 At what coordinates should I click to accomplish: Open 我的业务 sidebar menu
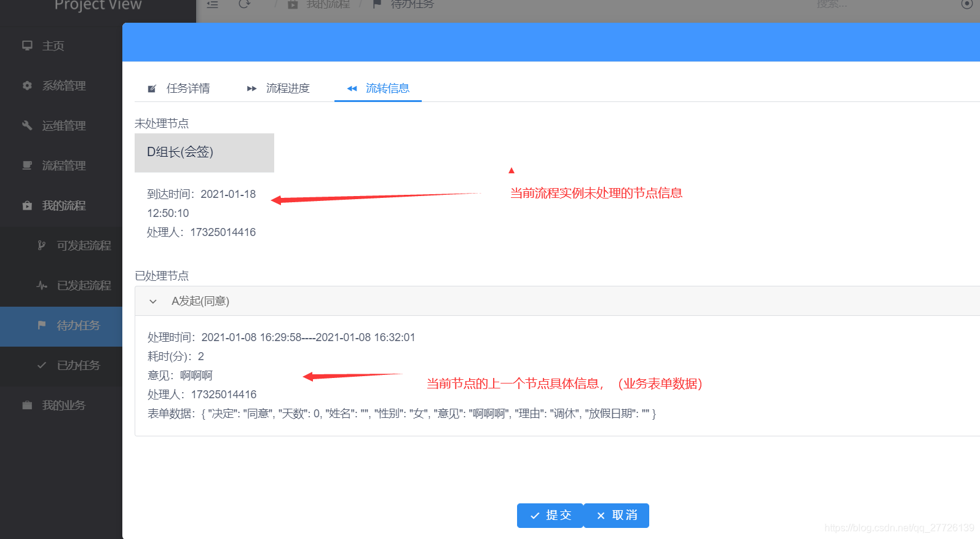pos(61,406)
